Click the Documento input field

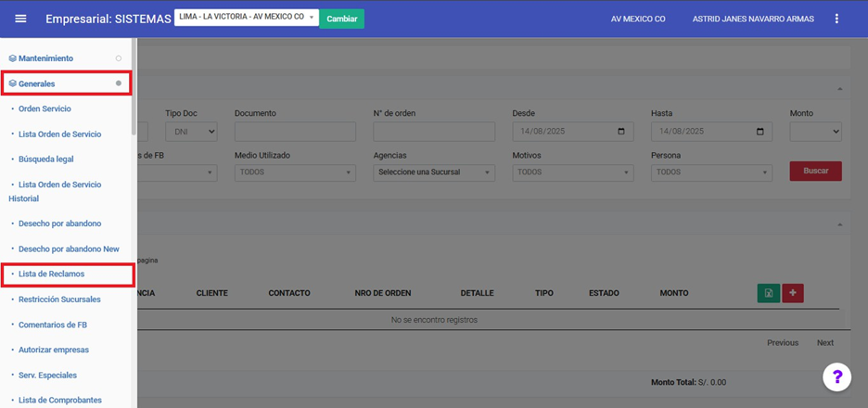coord(295,132)
